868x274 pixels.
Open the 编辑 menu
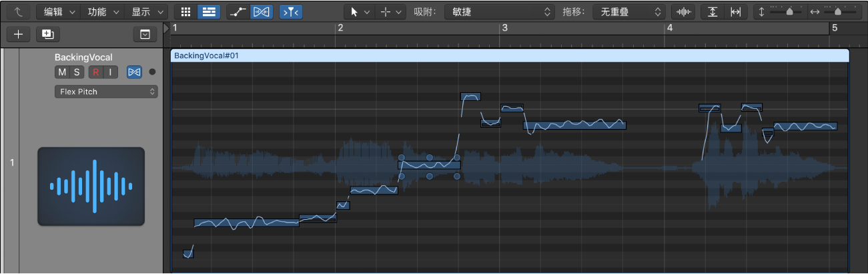pyautogui.click(x=58, y=11)
